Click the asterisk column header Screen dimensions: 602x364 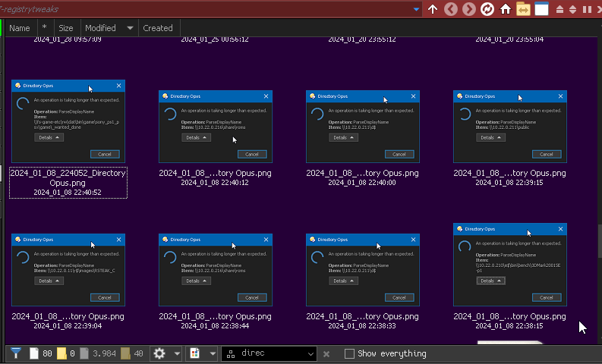tap(45, 28)
